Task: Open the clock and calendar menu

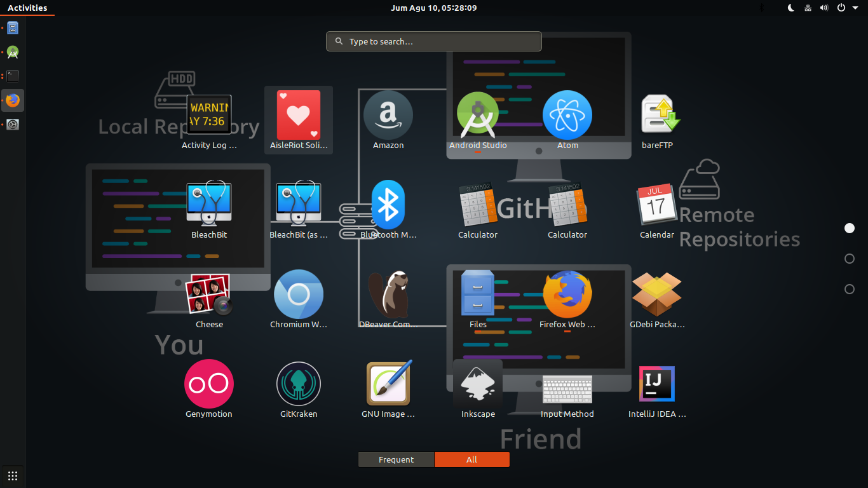Action: tap(433, 8)
